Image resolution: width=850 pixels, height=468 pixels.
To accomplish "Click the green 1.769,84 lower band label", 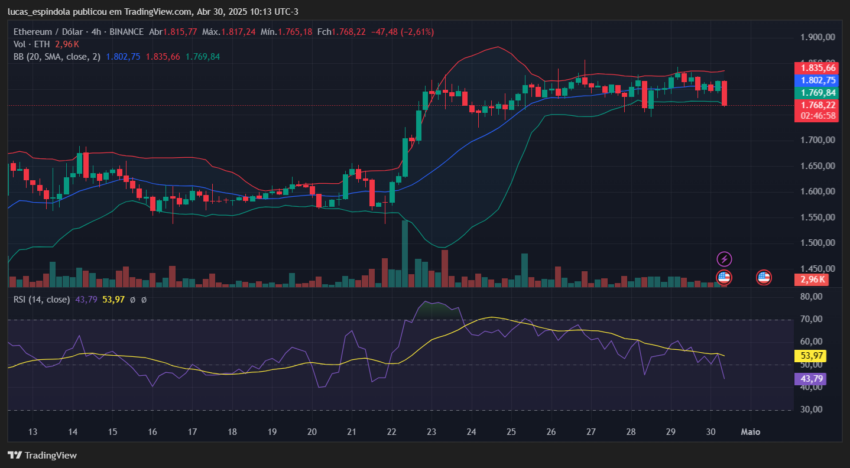I will (817, 93).
